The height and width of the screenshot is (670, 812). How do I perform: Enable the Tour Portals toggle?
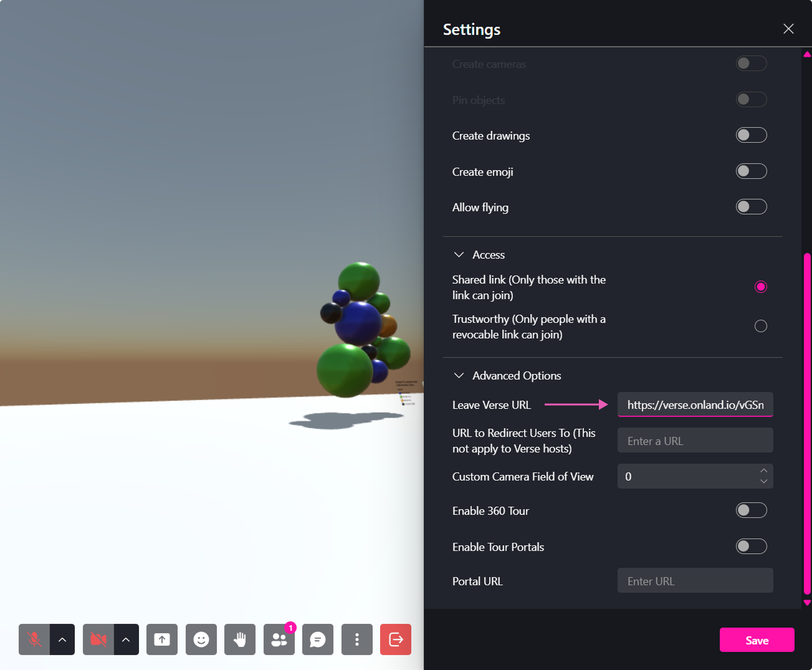[751, 546]
